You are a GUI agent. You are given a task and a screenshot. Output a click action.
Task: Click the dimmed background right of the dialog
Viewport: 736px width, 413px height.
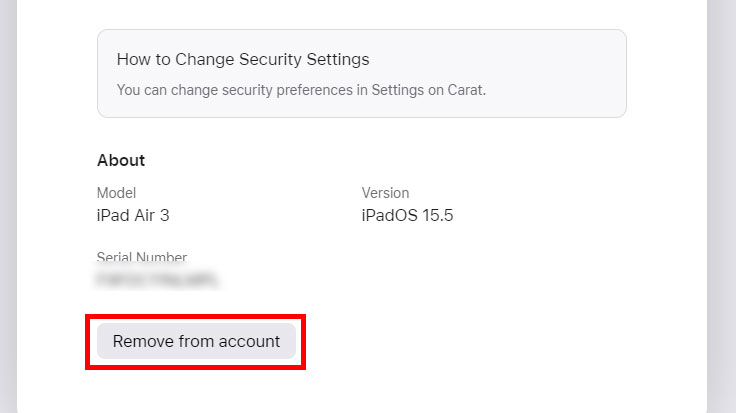click(722, 200)
